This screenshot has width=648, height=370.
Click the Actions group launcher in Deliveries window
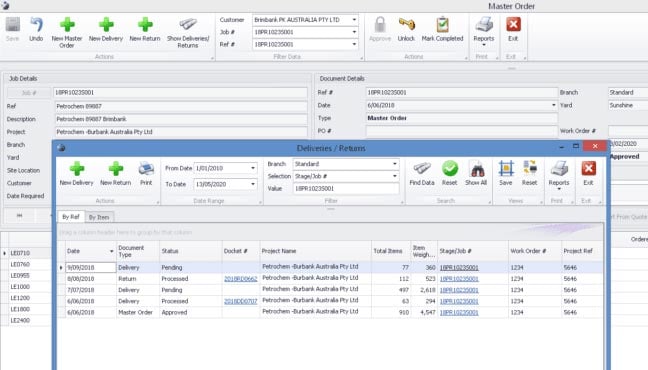158,202
